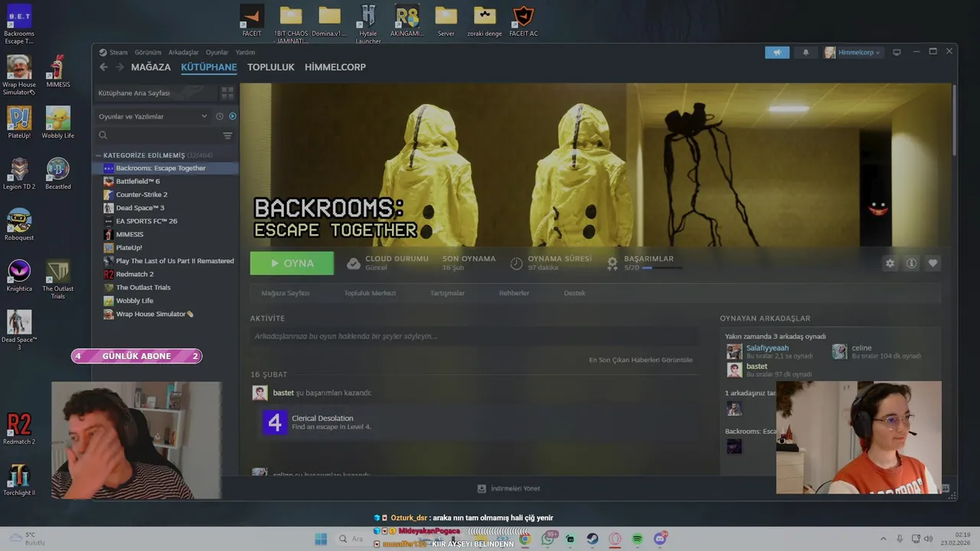The image size is (980, 551).
Task: Click İndirmeleri Yönet at bottom
Action: click(x=509, y=488)
